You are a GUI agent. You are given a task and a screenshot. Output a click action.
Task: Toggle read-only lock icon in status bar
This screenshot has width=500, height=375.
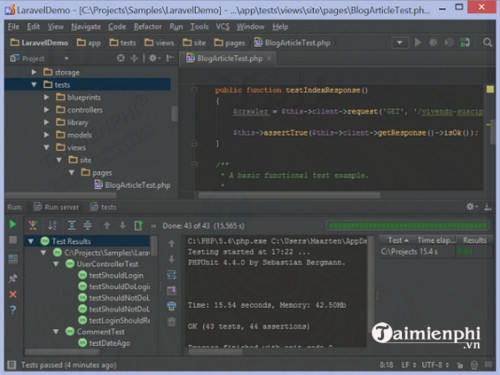coord(460,365)
